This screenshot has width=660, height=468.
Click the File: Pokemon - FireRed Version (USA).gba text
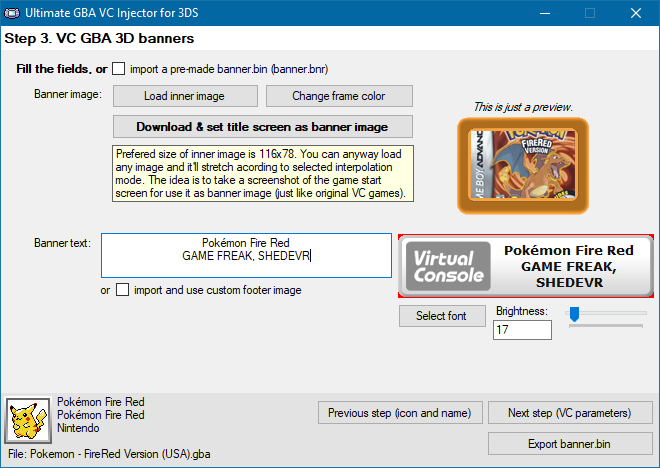(109, 454)
